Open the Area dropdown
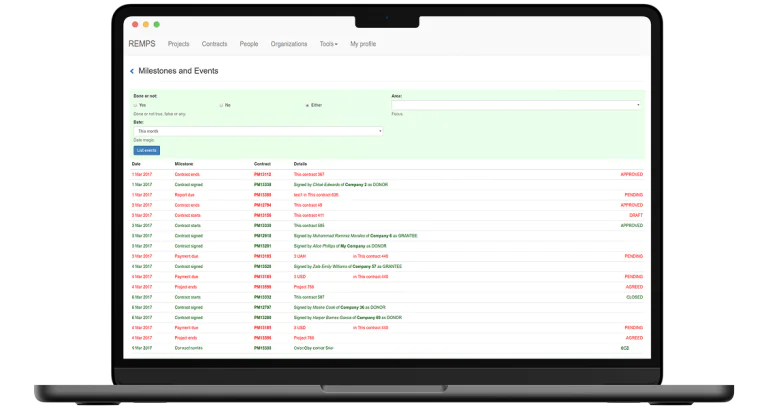The height and width of the screenshot is (409, 768). (x=516, y=105)
